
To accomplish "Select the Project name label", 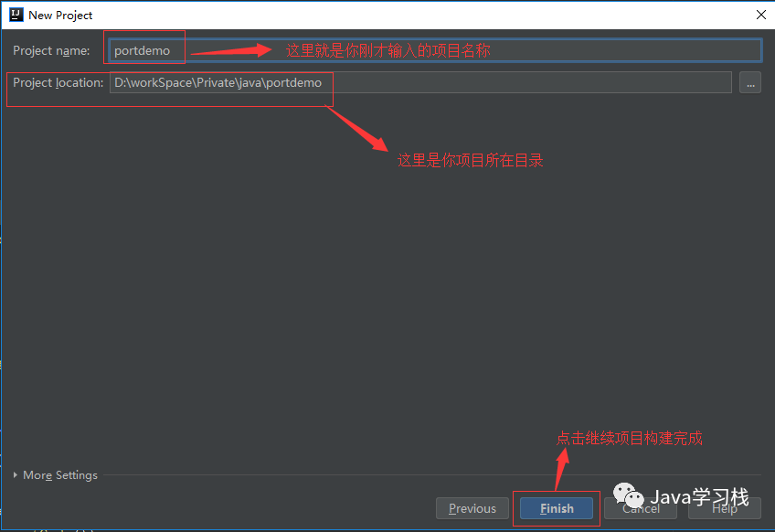I will (x=51, y=51).
